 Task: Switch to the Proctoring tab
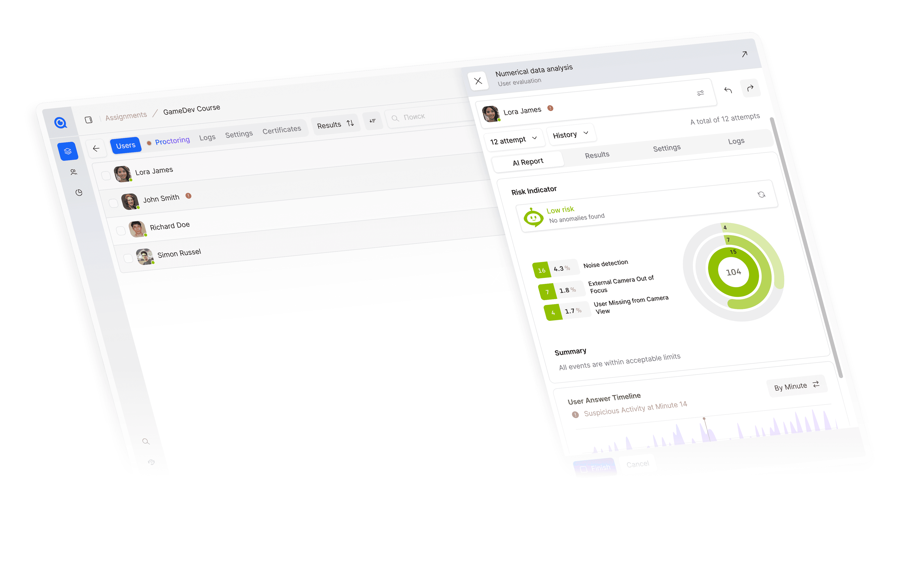(172, 141)
